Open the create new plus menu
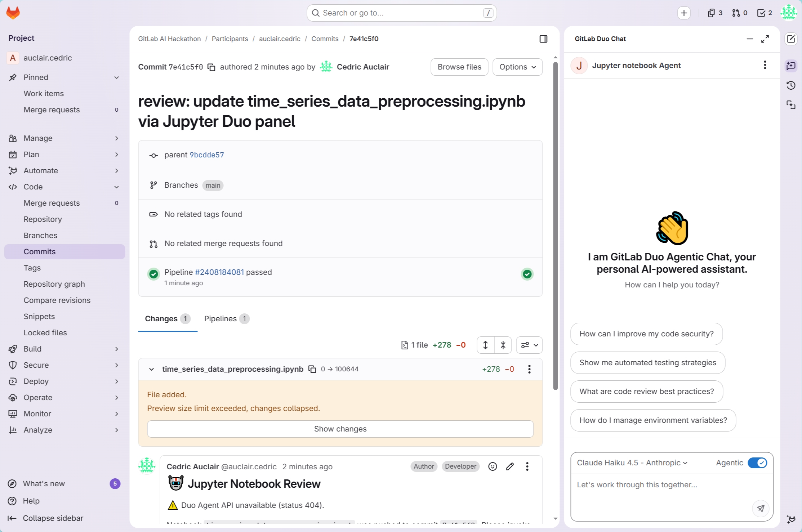 pos(684,13)
